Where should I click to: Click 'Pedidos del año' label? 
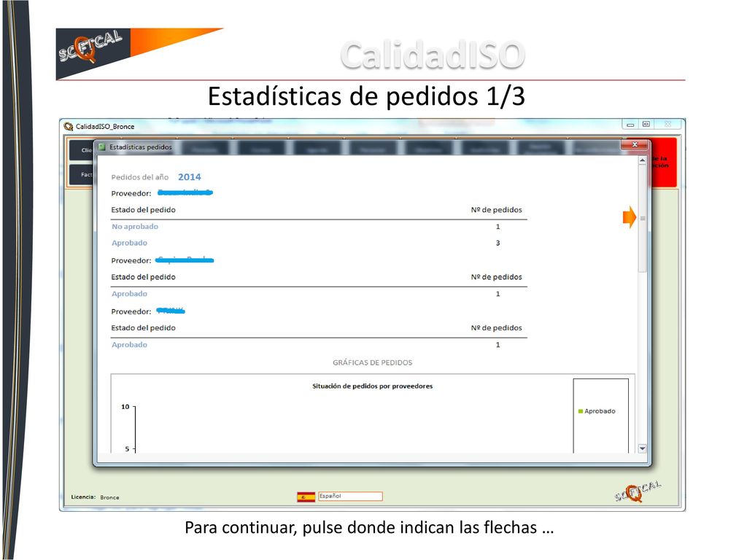tap(139, 177)
